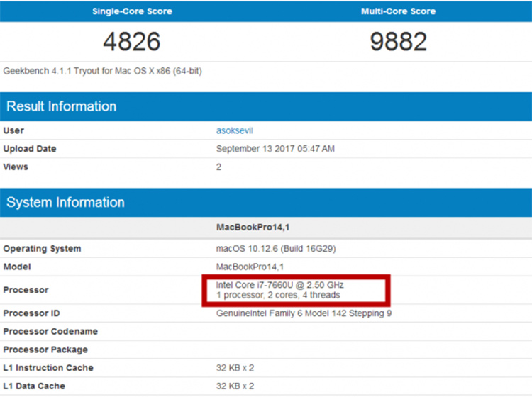The width and height of the screenshot is (532, 397).
Task: Click the '1 processor, 2 cores, 4 threads' text
Action: [277, 295]
